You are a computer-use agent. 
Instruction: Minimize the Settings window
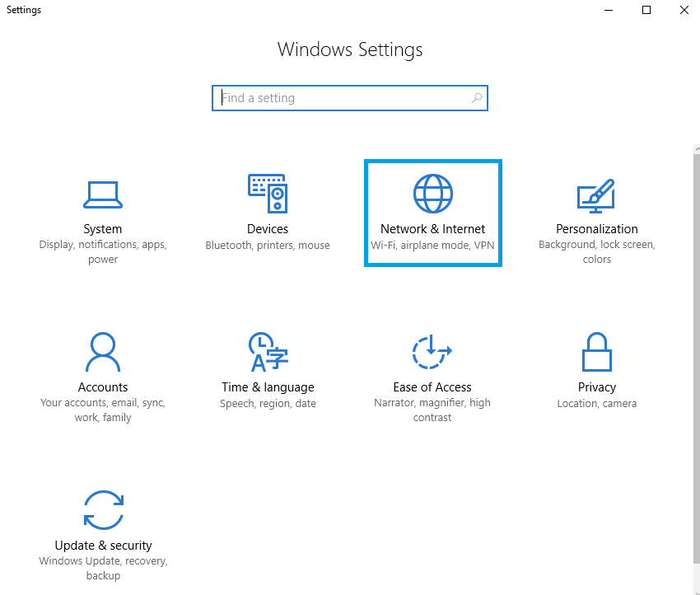point(609,10)
